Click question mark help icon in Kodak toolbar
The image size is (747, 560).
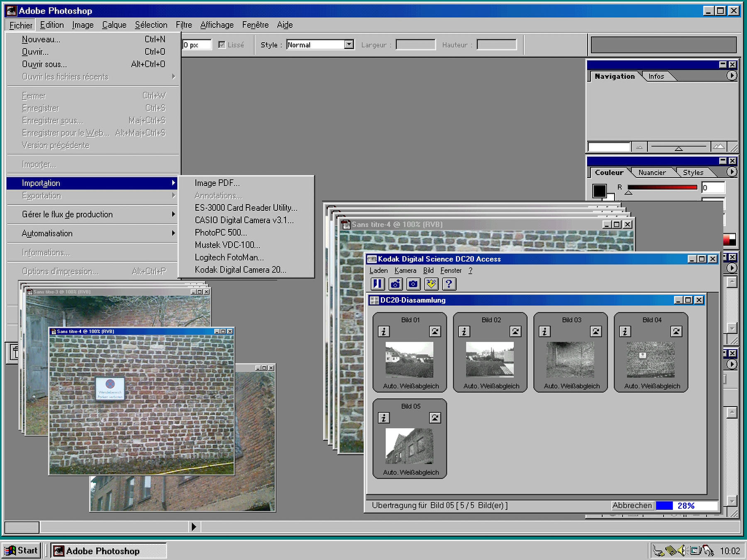click(449, 284)
